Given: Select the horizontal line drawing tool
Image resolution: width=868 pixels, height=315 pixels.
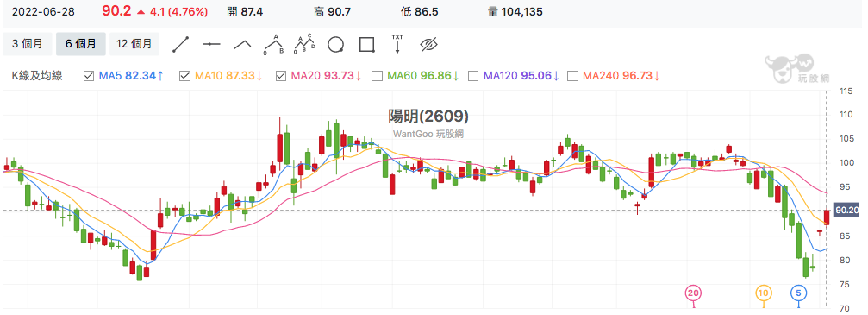Looking at the screenshot, I should point(211,44).
